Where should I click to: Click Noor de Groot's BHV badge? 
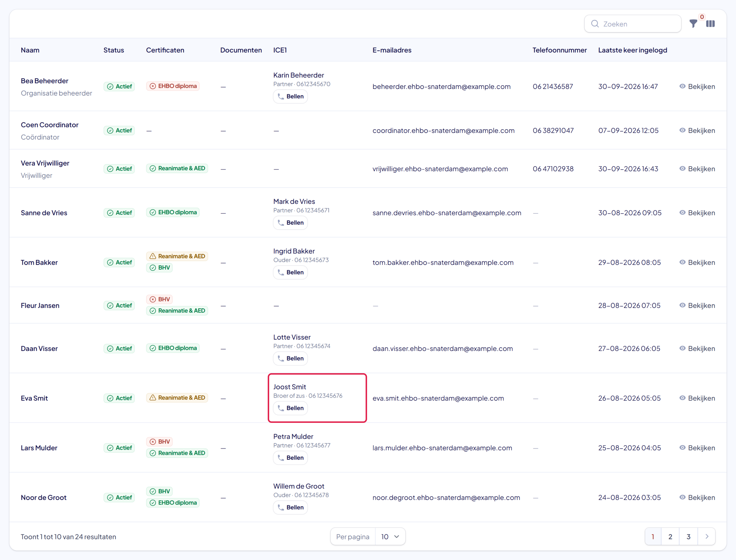pos(159,491)
